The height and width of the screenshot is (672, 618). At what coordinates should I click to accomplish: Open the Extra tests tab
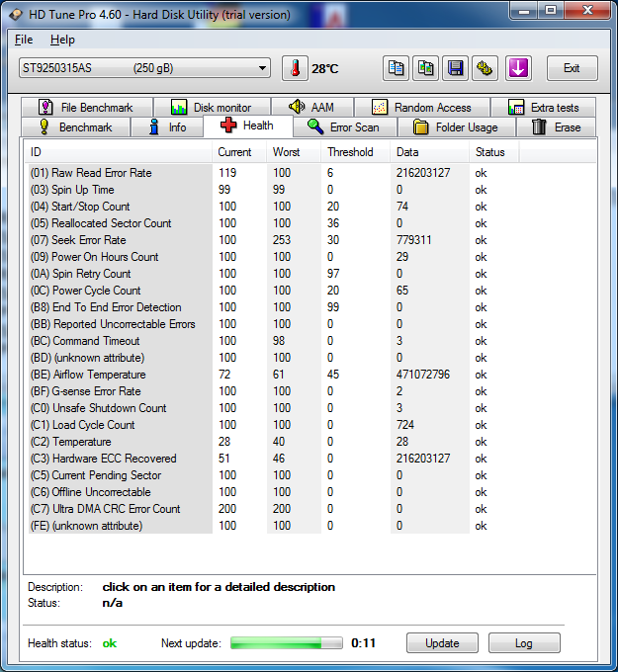point(544,107)
